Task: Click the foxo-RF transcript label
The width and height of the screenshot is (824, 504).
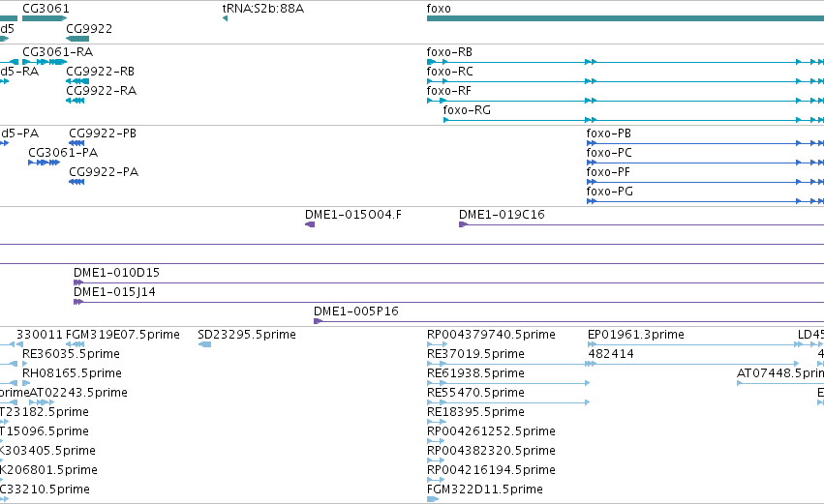Action: [448, 91]
